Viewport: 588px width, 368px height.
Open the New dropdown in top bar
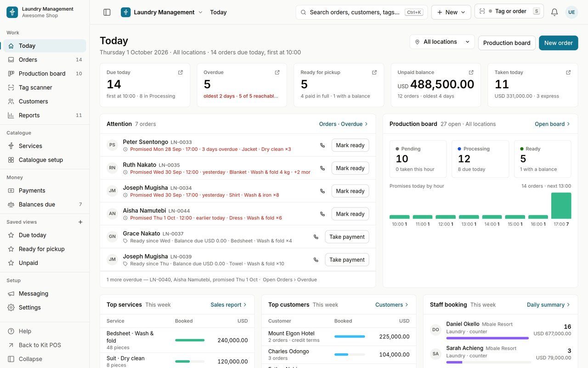coord(451,12)
